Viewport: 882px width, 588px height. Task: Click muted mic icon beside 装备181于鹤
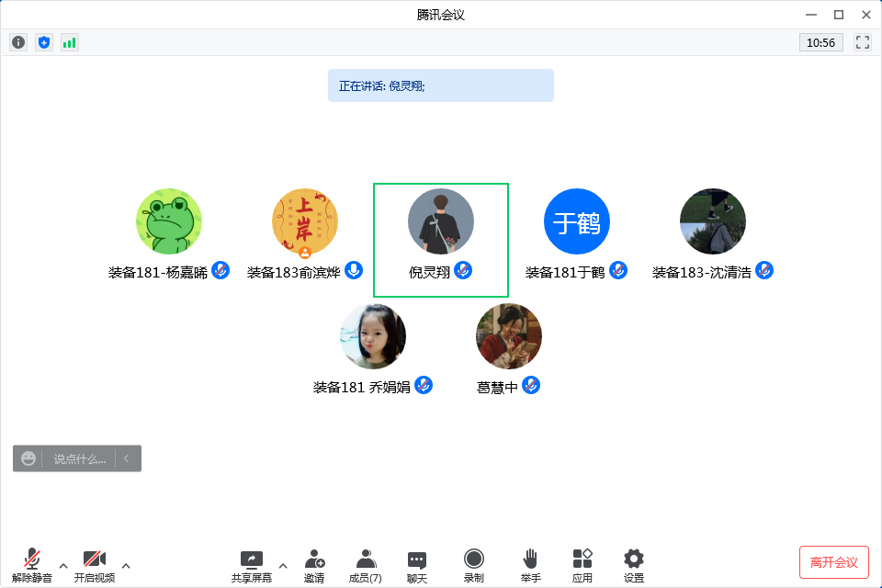pos(618,271)
